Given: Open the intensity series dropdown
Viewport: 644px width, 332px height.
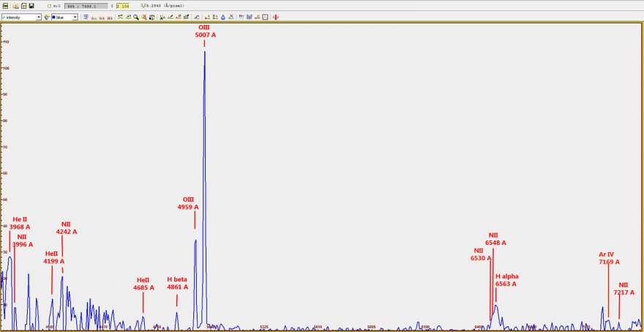Looking at the screenshot, I should pyautogui.click(x=21, y=17).
